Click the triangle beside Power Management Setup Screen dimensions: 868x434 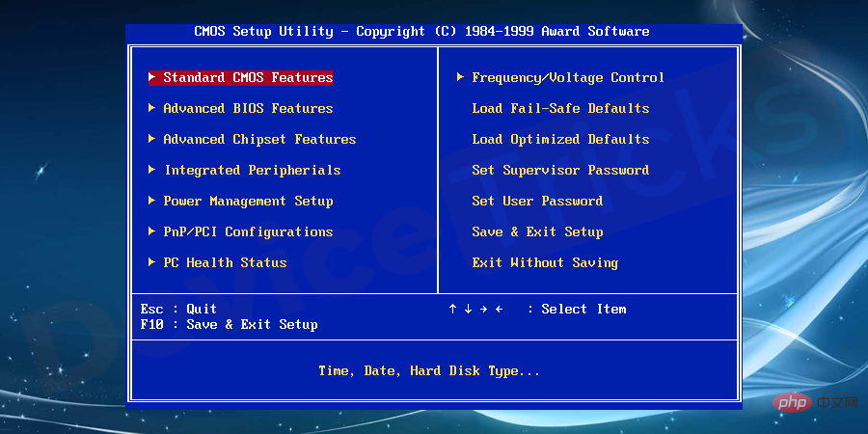pos(152,201)
